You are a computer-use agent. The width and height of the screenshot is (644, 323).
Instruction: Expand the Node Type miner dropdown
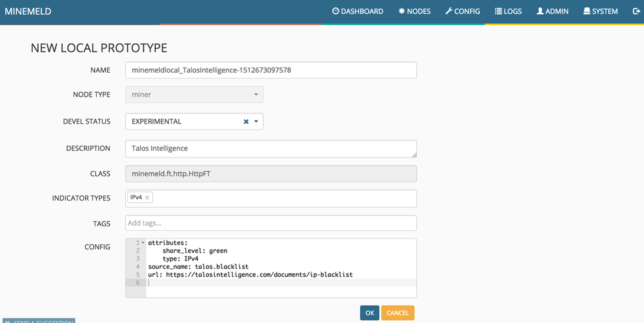click(x=256, y=95)
